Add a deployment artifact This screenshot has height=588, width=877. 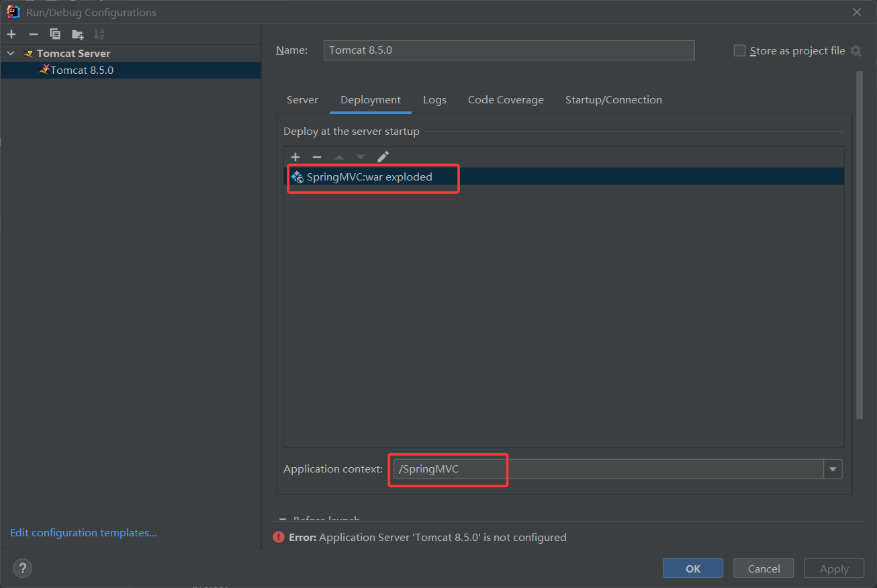pos(295,157)
